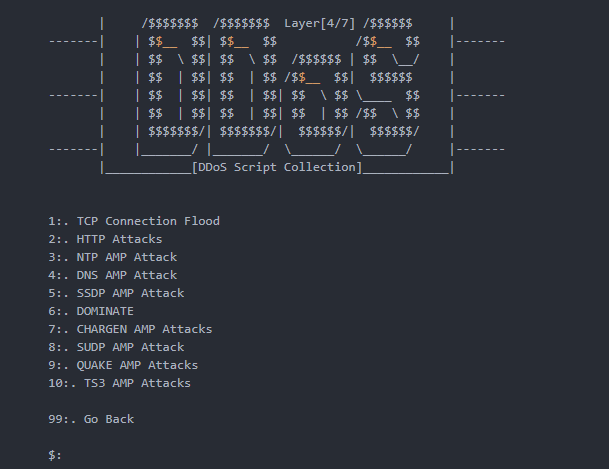The image size is (609, 469).
Task: Choose the QUAKE AMP Attacks option
Action: click(x=123, y=365)
